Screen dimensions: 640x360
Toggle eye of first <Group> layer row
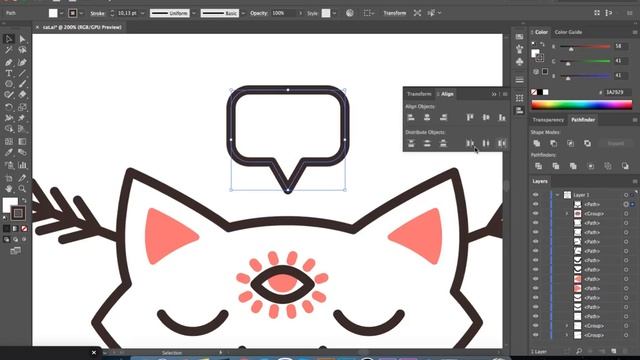pyautogui.click(x=536, y=213)
